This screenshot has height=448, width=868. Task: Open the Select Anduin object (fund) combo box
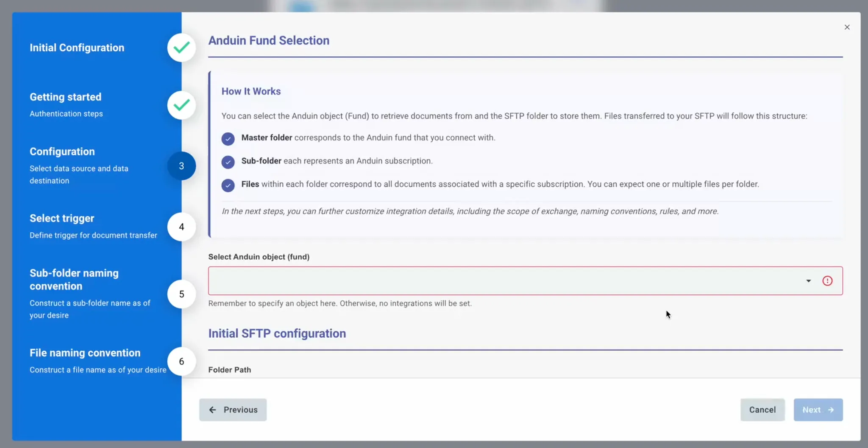pyautogui.click(x=525, y=281)
